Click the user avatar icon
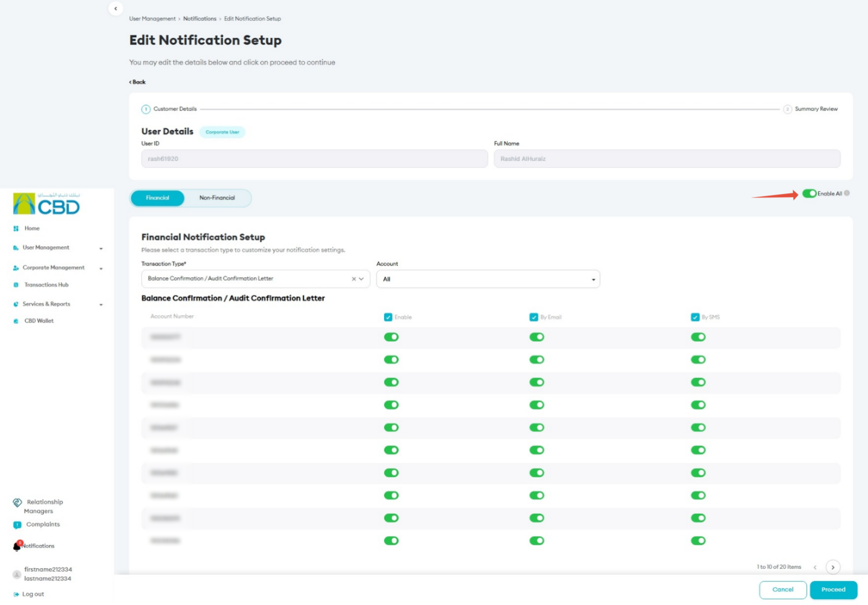Viewport: 868px width, 605px height. (x=17, y=575)
